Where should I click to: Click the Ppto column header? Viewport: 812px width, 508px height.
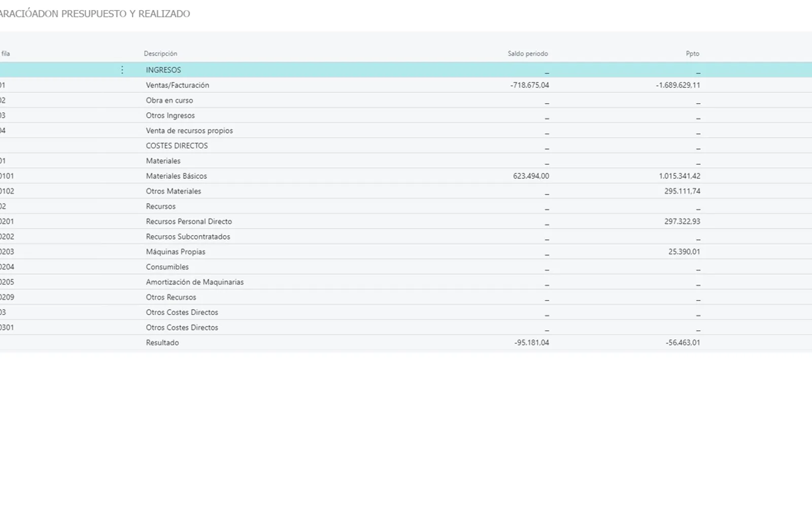click(693, 53)
